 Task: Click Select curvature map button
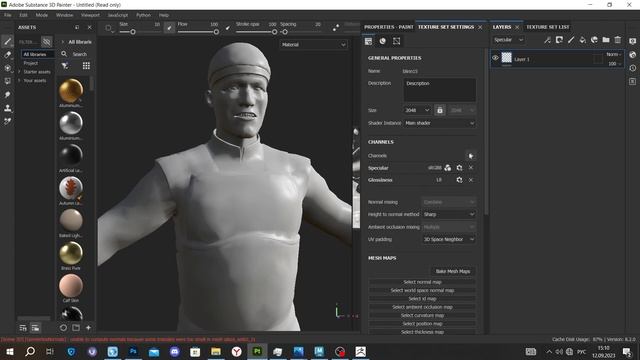pyautogui.click(x=422, y=316)
